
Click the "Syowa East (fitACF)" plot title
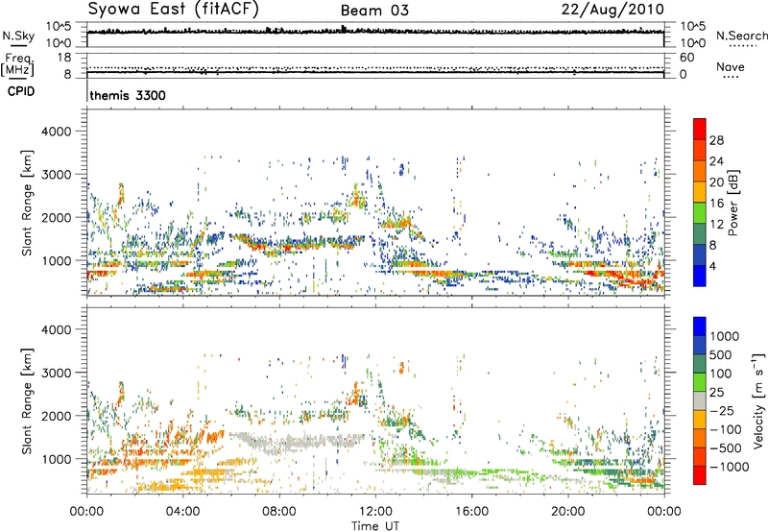pyautogui.click(x=174, y=10)
